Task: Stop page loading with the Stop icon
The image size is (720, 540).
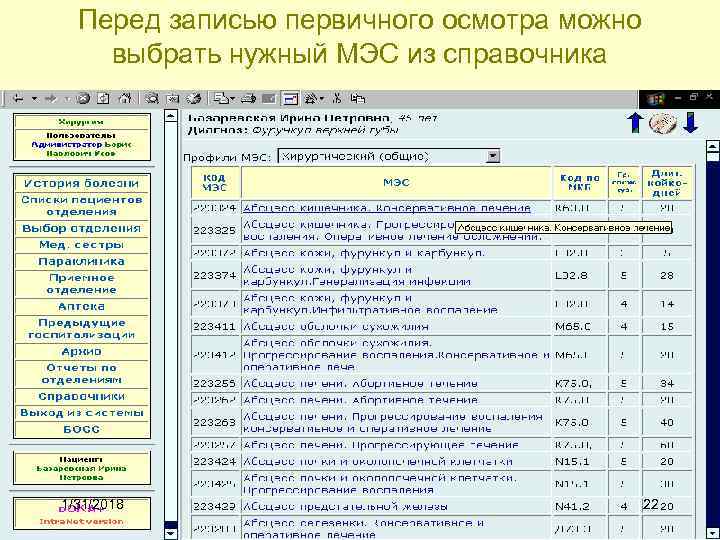Action: [83, 99]
